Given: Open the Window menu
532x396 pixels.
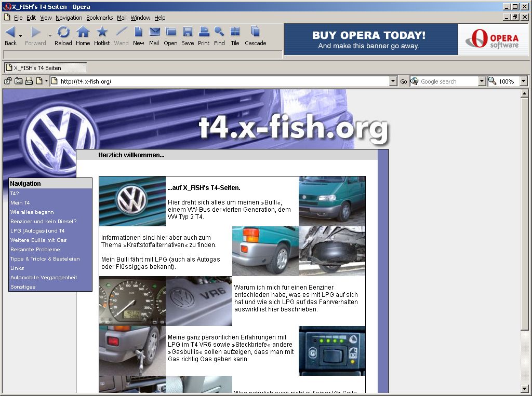Looking at the screenshot, I should pos(140,18).
